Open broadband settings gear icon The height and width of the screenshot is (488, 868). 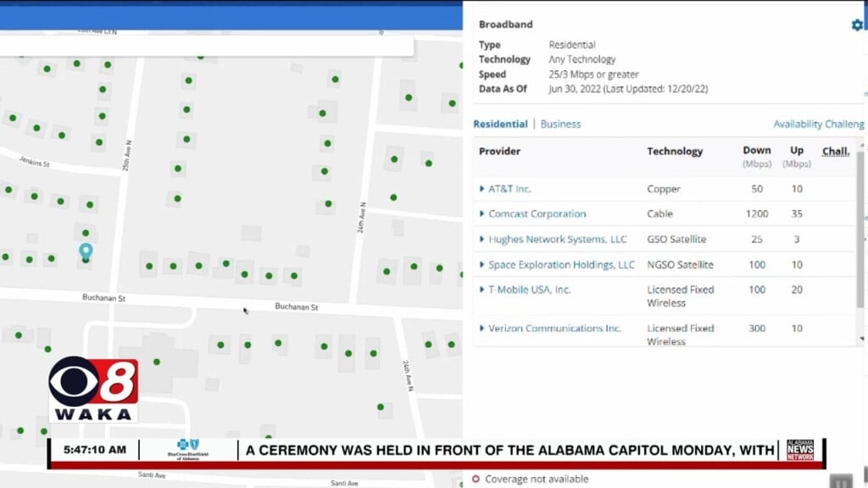click(x=856, y=25)
